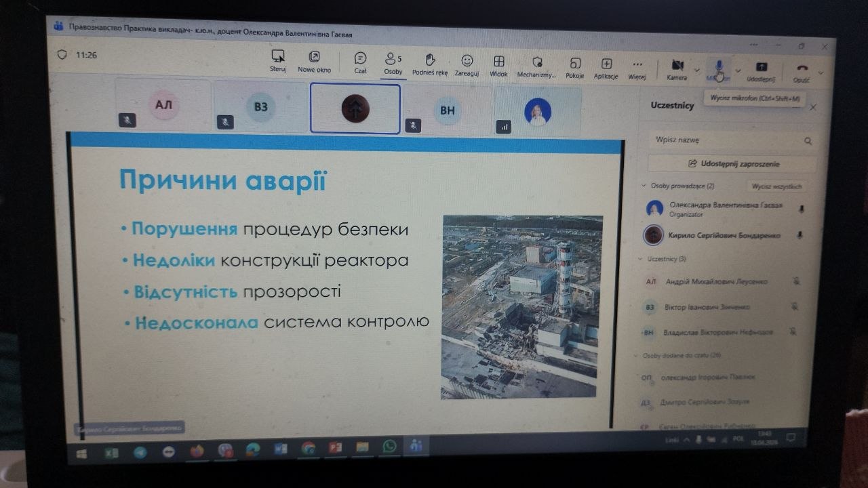The height and width of the screenshot is (488, 868).
Task: Open the Więcej more options menu
Action: [637, 66]
